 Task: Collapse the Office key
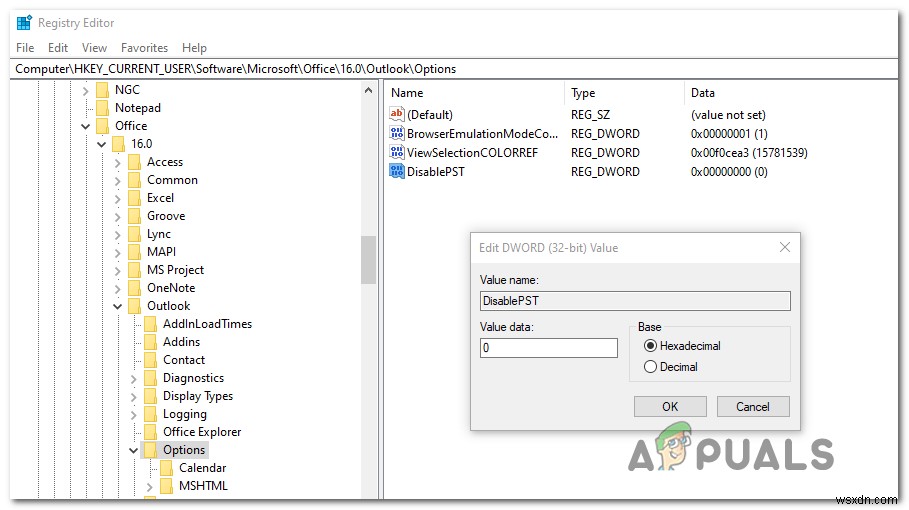click(85, 126)
